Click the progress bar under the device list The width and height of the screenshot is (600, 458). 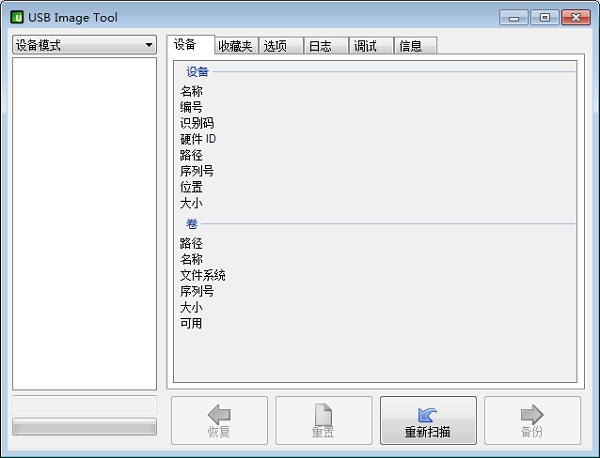tap(84, 427)
